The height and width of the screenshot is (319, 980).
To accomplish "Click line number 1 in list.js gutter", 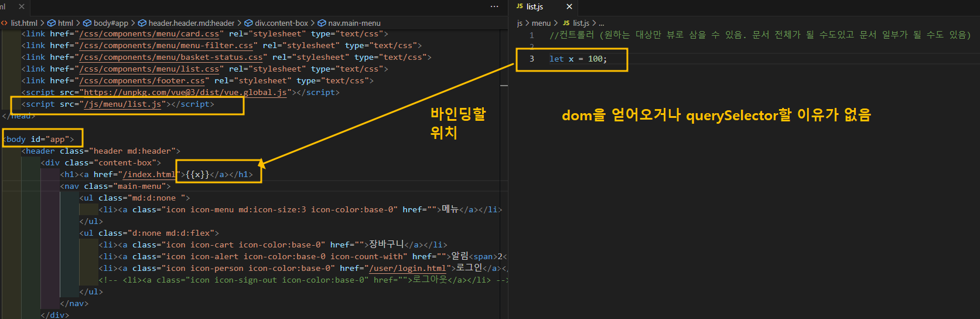I will pyautogui.click(x=532, y=35).
